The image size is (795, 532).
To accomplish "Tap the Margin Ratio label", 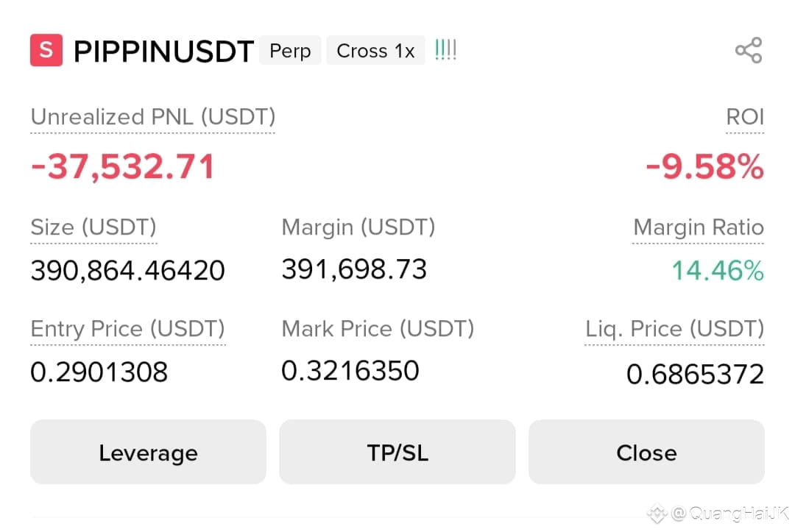I will tap(698, 227).
